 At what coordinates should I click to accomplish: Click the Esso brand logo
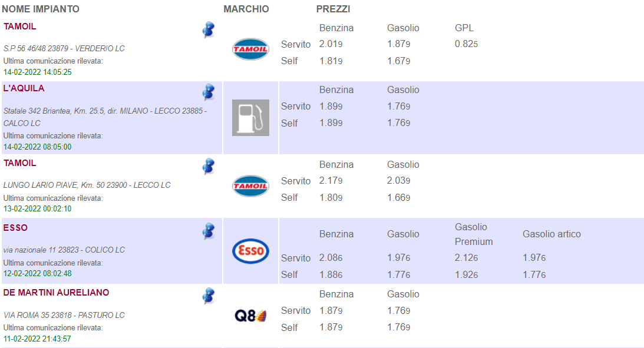[x=250, y=251]
